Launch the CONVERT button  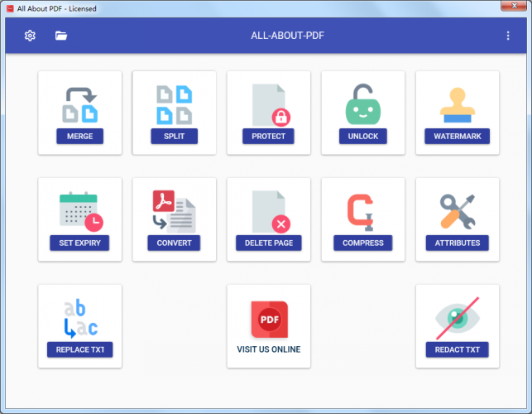(x=174, y=243)
